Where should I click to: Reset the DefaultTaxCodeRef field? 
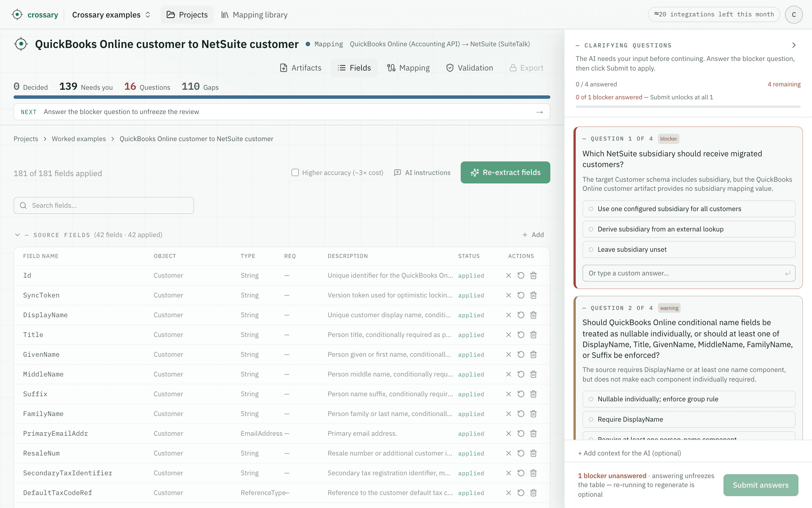[x=521, y=493]
